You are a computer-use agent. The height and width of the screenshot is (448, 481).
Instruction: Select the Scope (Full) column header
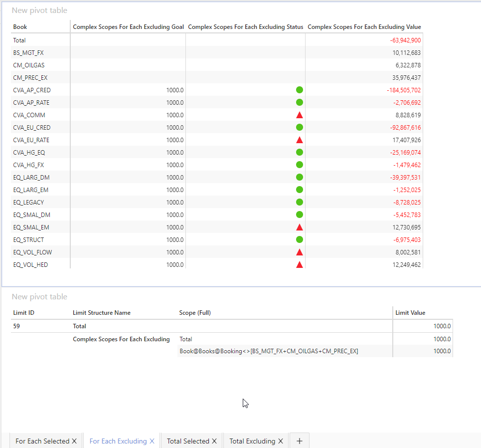(x=195, y=313)
